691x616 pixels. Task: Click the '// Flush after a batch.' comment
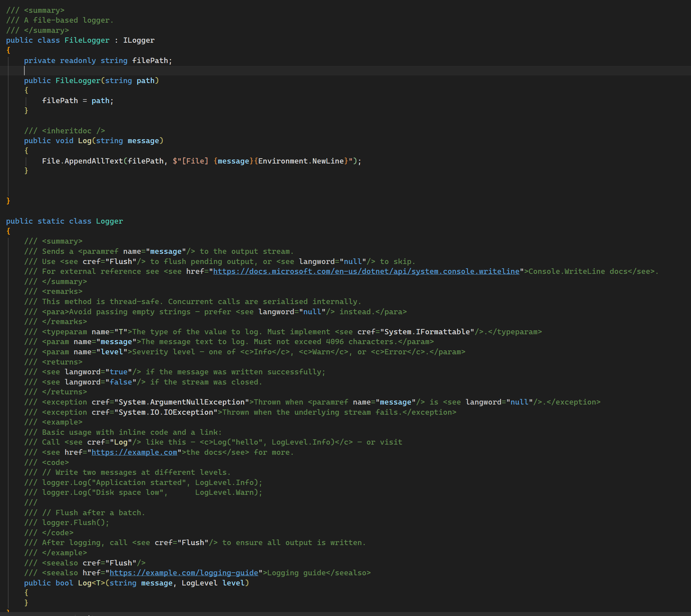pos(94,513)
